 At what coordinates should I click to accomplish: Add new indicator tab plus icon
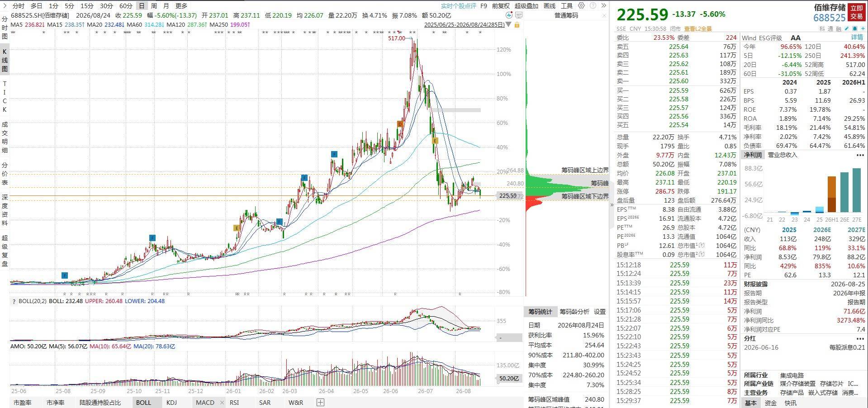320,402
